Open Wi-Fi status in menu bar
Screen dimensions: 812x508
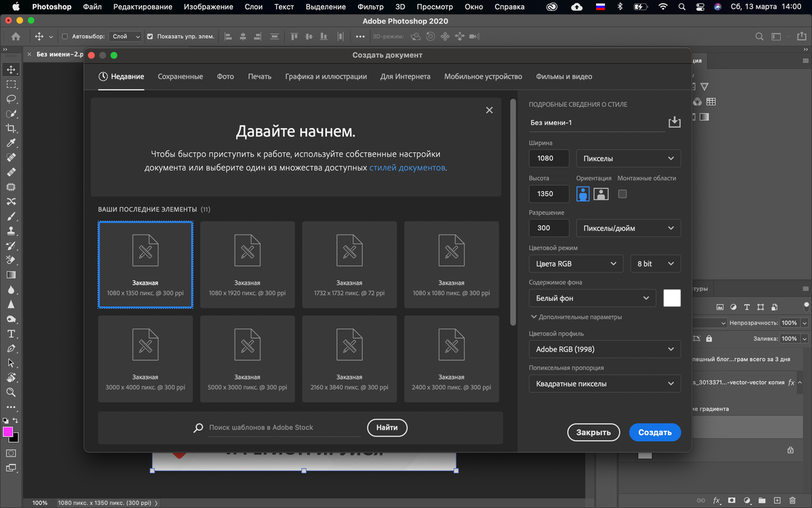click(x=663, y=7)
